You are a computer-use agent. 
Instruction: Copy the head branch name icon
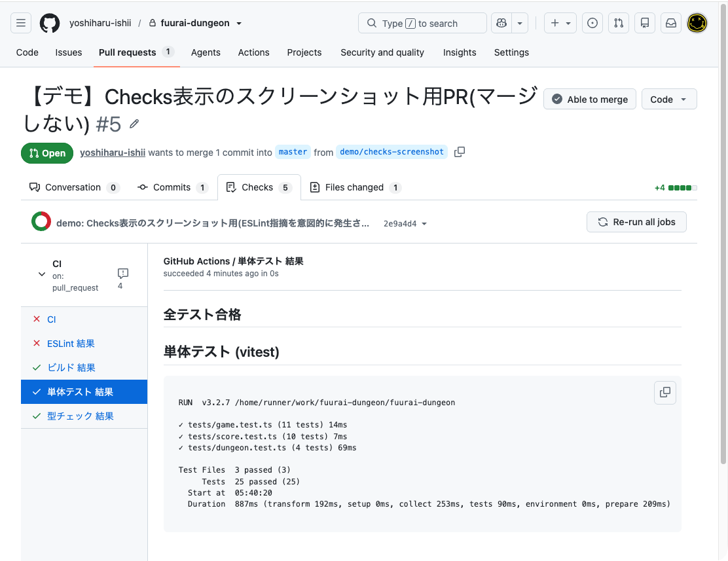(x=459, y=152)
